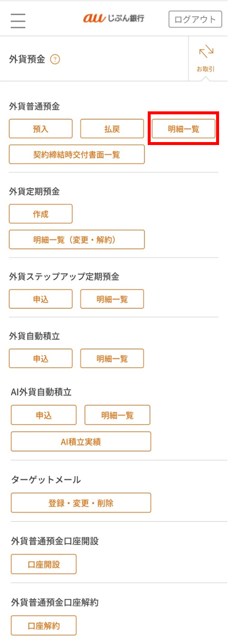Screen dimensions: 228x644
Task: Click the ログアウト button
Action: [x=195, y=19]
